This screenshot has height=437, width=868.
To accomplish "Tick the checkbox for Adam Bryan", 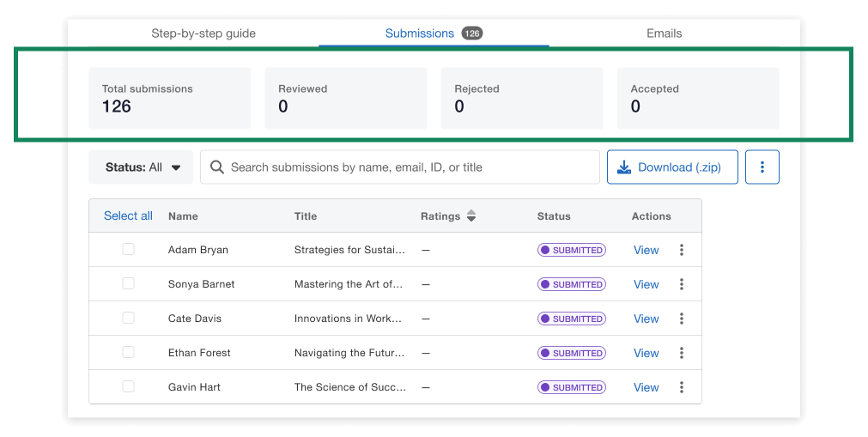I will pos(128,249).
